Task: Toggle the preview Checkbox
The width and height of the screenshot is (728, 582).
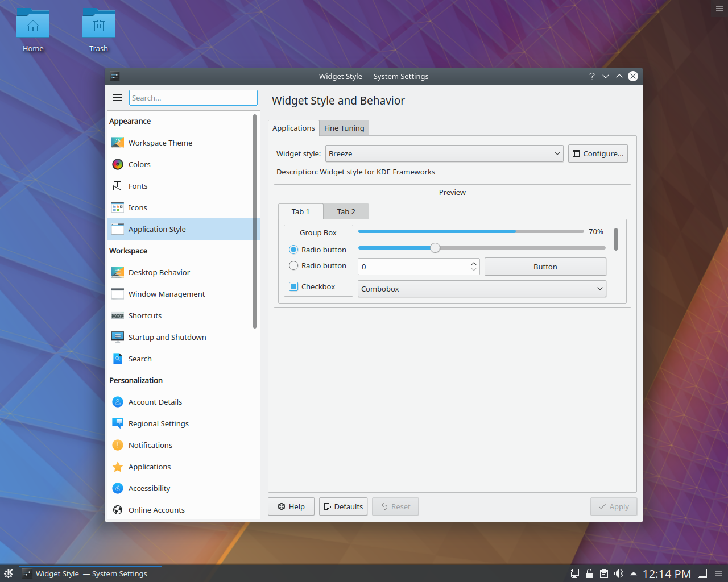Action: click(293, 286)
